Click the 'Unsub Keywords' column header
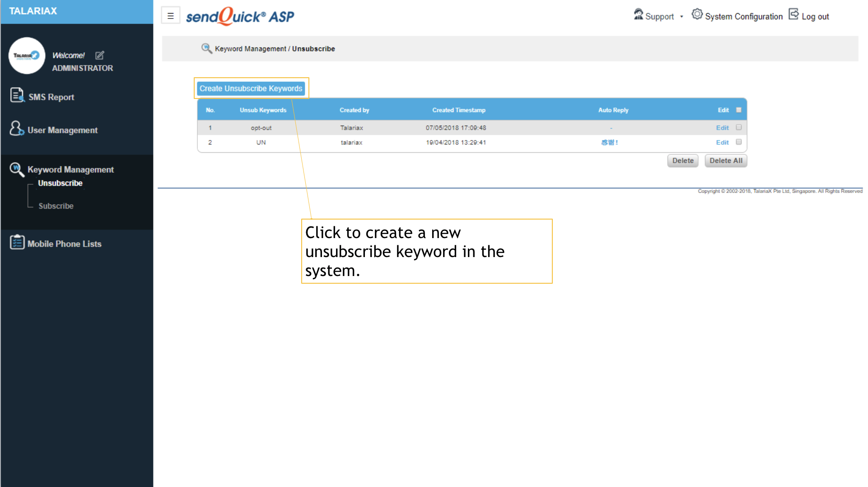 tap(263, 110)
